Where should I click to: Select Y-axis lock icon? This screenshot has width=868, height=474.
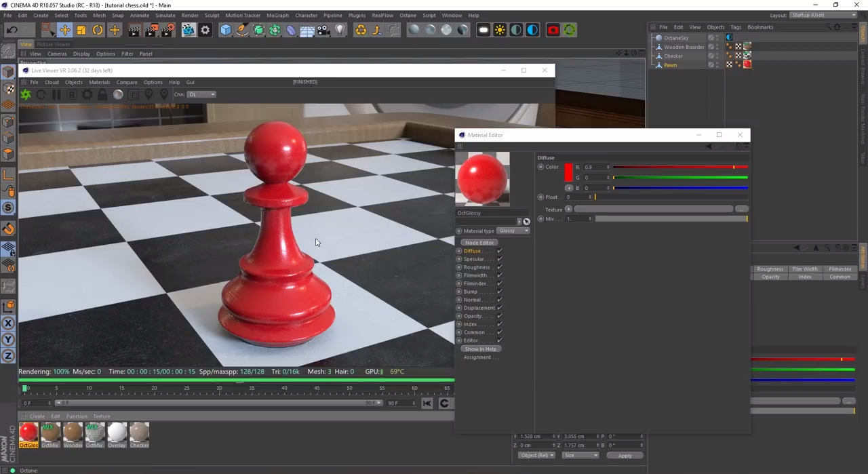(x=9, y=340)
